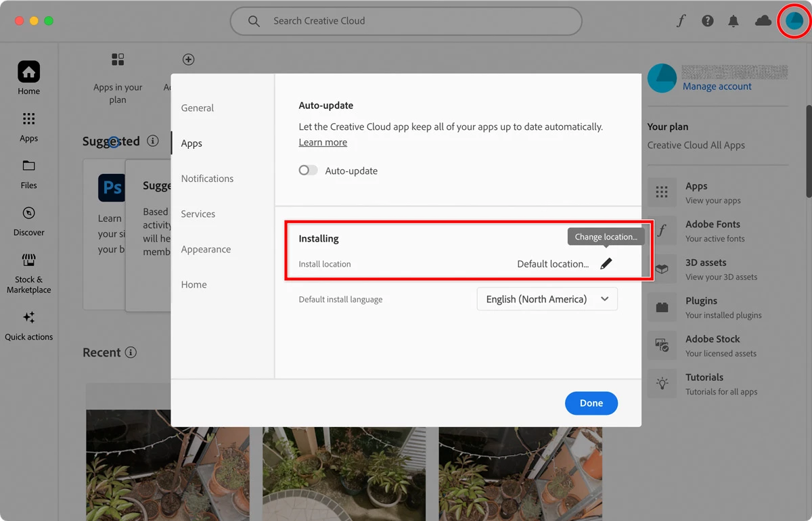Click the pencil icon to change install location
This screenshot has width=812, height=521.
coord(606,264)
